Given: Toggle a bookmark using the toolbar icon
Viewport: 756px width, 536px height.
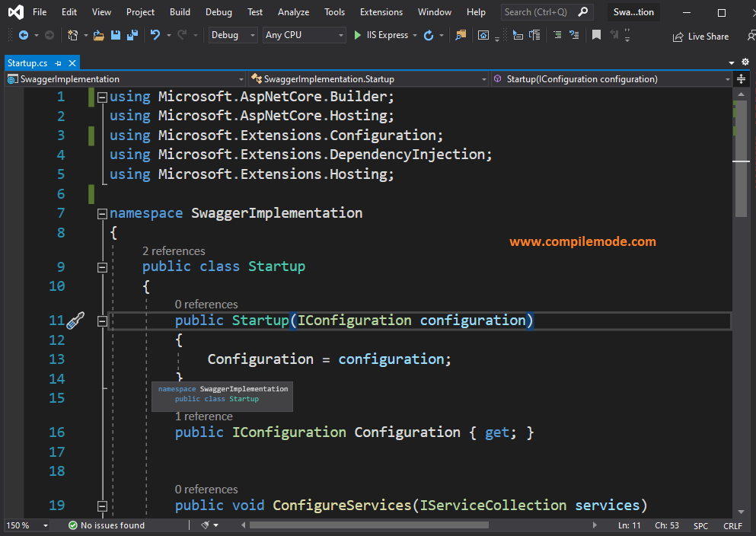Looking at the screenshot, I should pos(596,35).
